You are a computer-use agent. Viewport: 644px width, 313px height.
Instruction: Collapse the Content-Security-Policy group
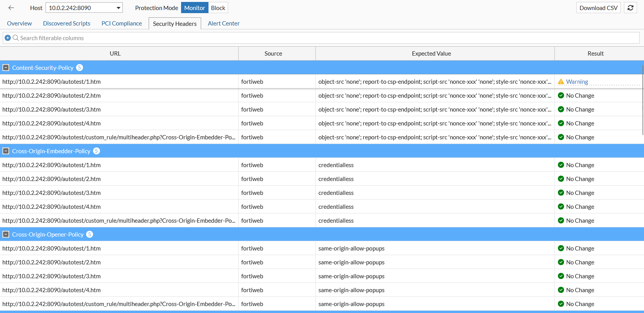click(x=6, y=68)
